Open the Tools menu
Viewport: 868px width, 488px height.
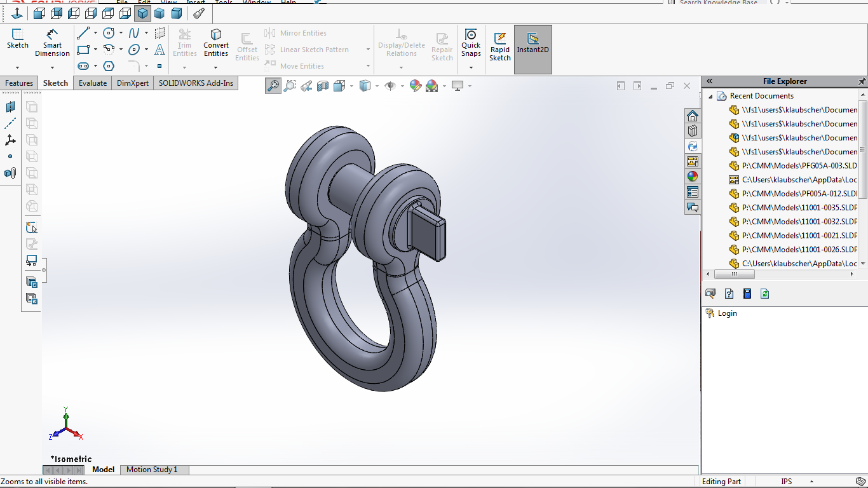coord(224,2)
